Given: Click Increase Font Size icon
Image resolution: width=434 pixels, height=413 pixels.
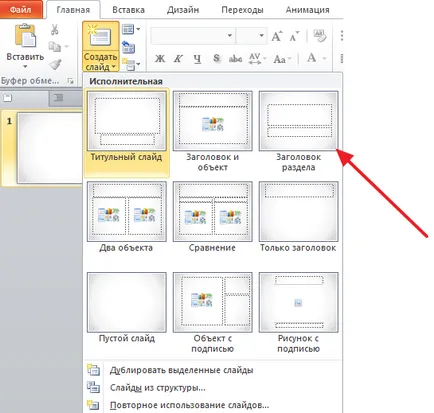Looking at the screenshot, I should click(277, 36).
